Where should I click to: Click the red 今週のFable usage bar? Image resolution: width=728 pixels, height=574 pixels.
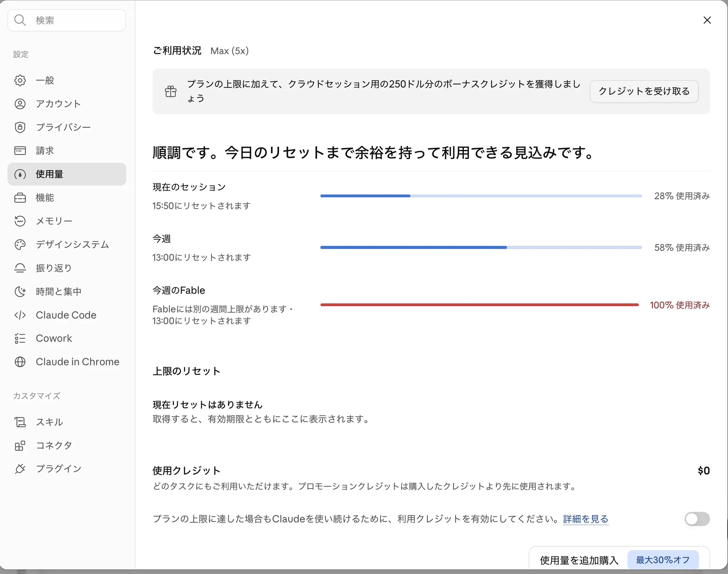click(x=480, y=305)
